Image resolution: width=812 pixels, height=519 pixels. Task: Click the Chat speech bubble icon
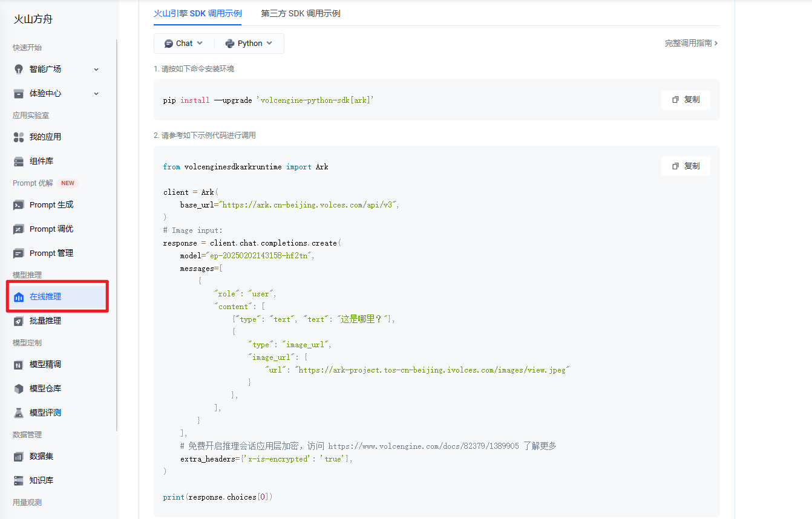pyautogui.click(x=168, y=44)
